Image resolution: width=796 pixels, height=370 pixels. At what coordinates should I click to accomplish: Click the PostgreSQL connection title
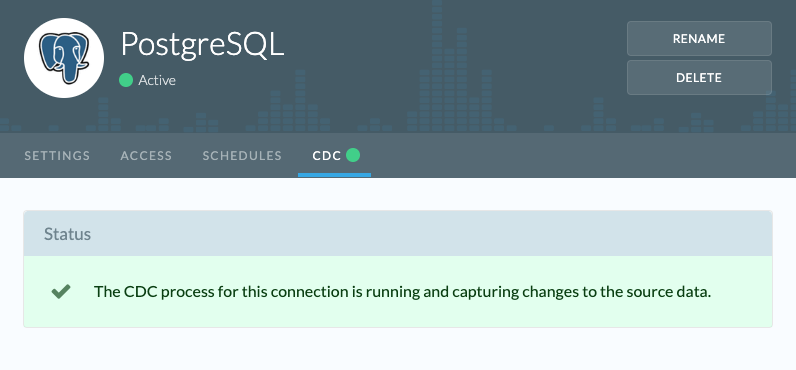(x=202, y=45)
